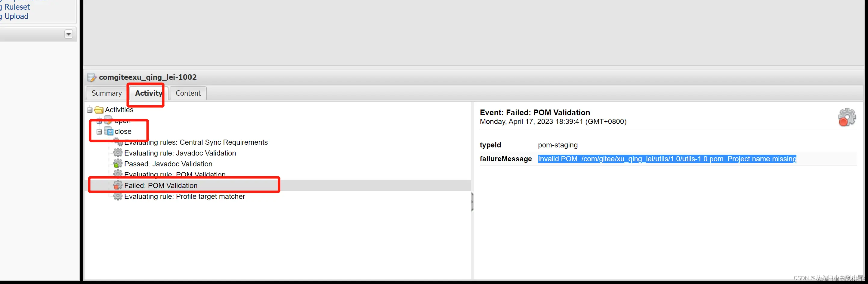Click green gear icon for Passed: Javadoc Validation

[x=118, y=164]
